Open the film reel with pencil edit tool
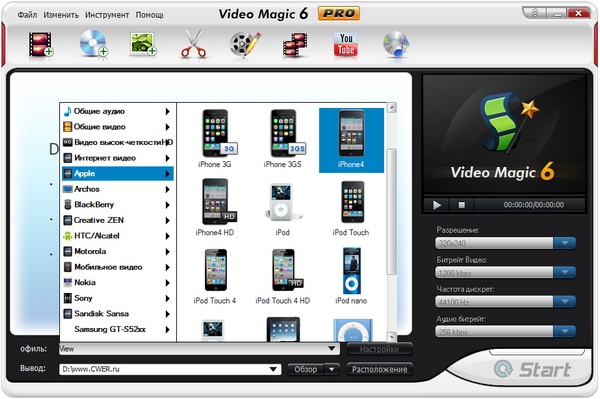Screen dimensions: 600x399 pos(245,44)
